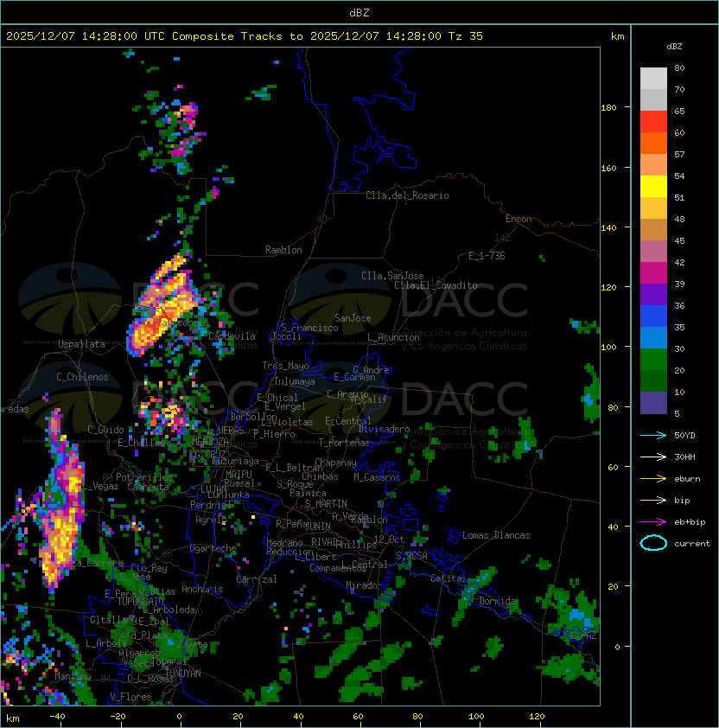Click the 'dBZ' label above the color scale
Image resolution: width=719 pixels, height=728 pixels.
coord(674,47)
